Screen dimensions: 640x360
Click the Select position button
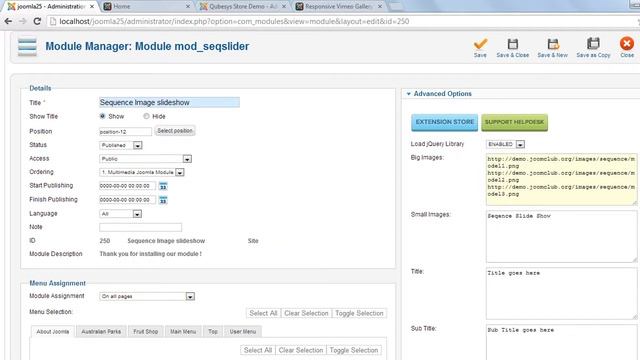tap(175, 131)
